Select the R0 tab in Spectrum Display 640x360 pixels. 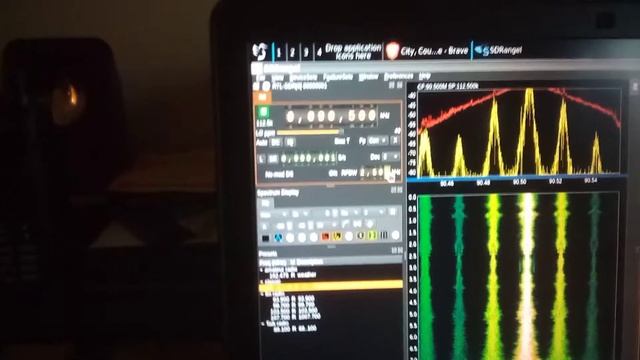pyautogui.click(x=265, y=203)
